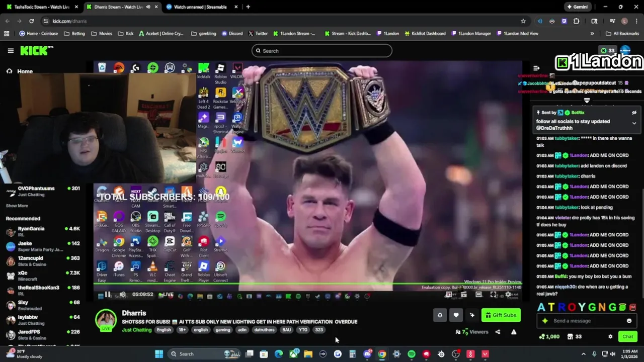Reload the page
Screen dimensions: 644x362
[x=32, y=21]
